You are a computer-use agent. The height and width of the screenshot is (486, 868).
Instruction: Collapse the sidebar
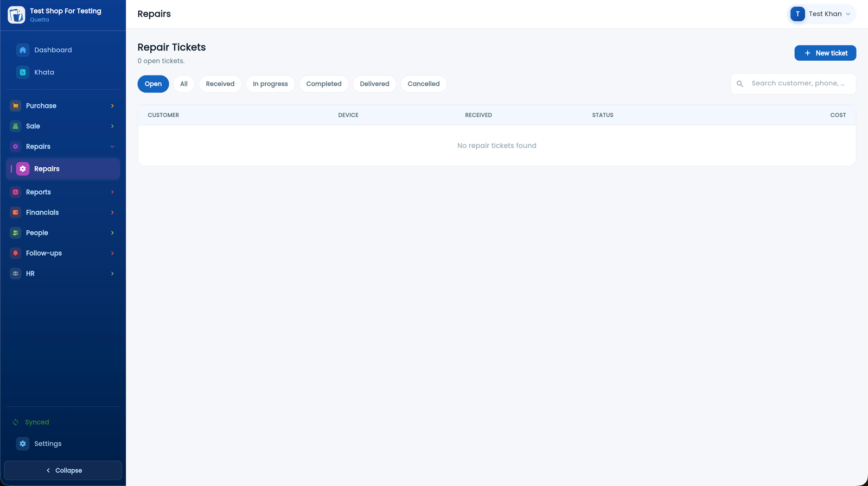click(63, 470)
